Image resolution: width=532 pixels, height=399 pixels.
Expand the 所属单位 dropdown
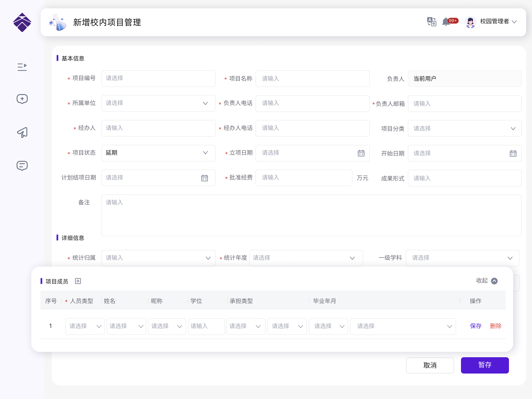tap(158, 103)
